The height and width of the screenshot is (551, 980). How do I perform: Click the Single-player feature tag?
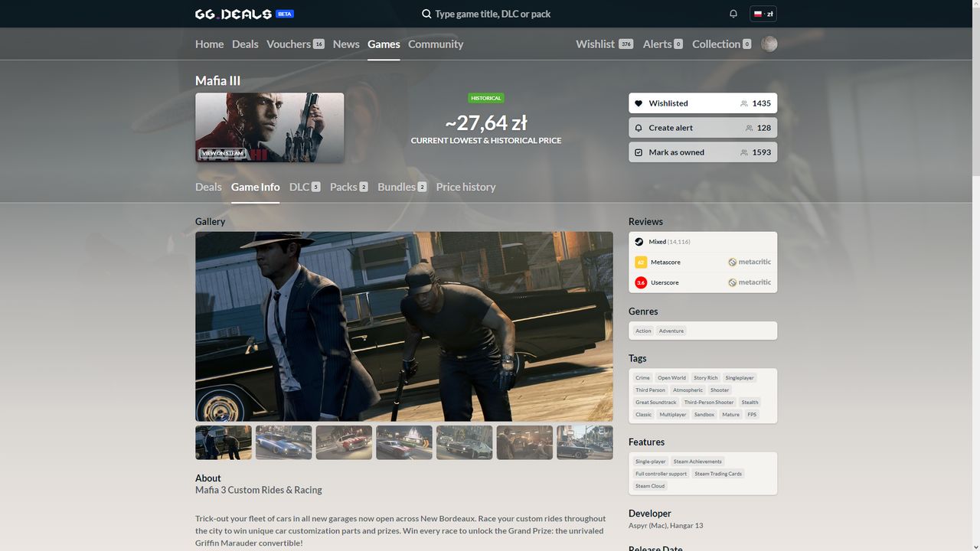[x=651, y=461]
